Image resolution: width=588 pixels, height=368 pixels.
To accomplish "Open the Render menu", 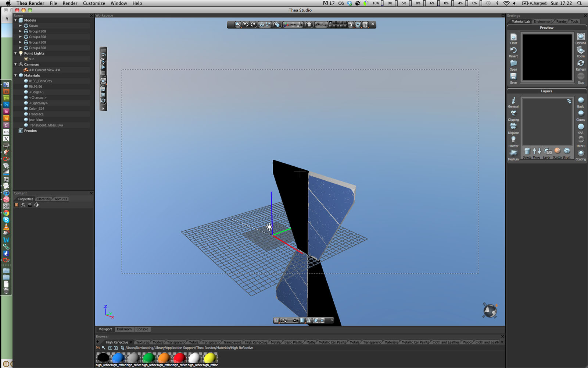I will [70, 3].
